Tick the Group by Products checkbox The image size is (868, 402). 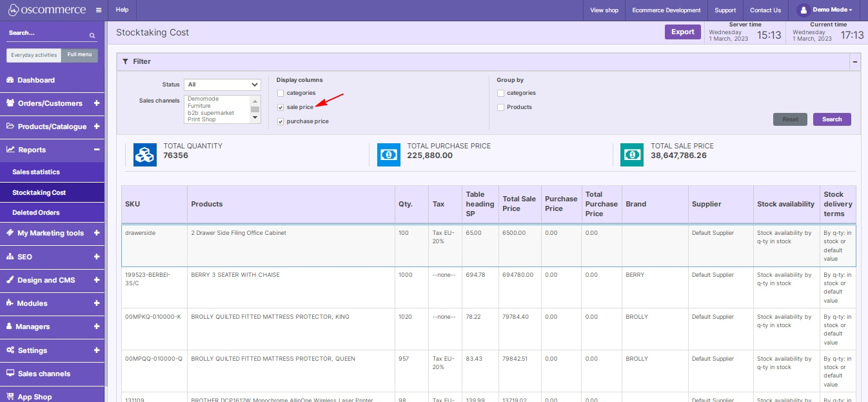tap(500, 107)
